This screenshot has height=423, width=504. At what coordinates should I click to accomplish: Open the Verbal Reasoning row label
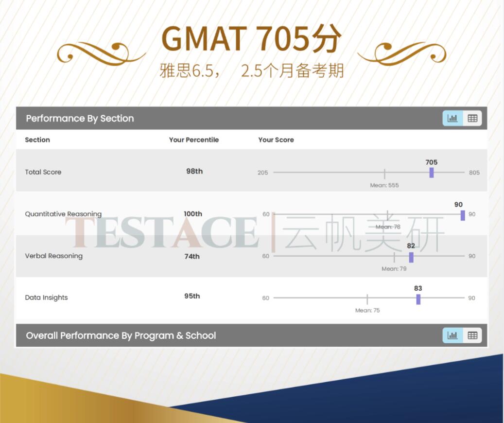(x=54, y=256)
